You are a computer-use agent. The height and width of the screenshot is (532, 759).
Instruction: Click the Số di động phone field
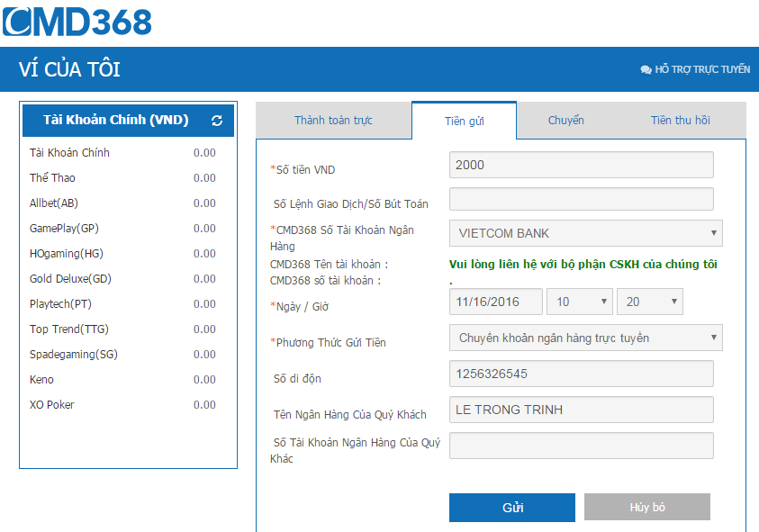click(582, 374)
